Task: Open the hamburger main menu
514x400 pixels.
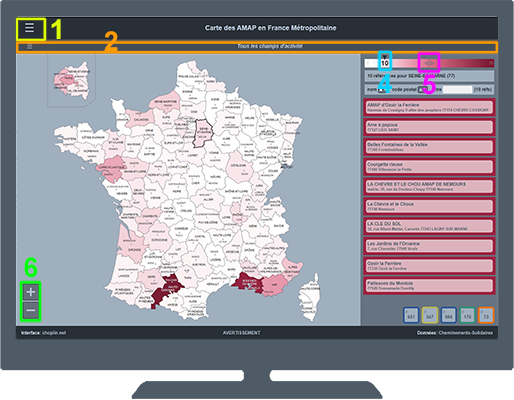Action: [x=30, y=28]
